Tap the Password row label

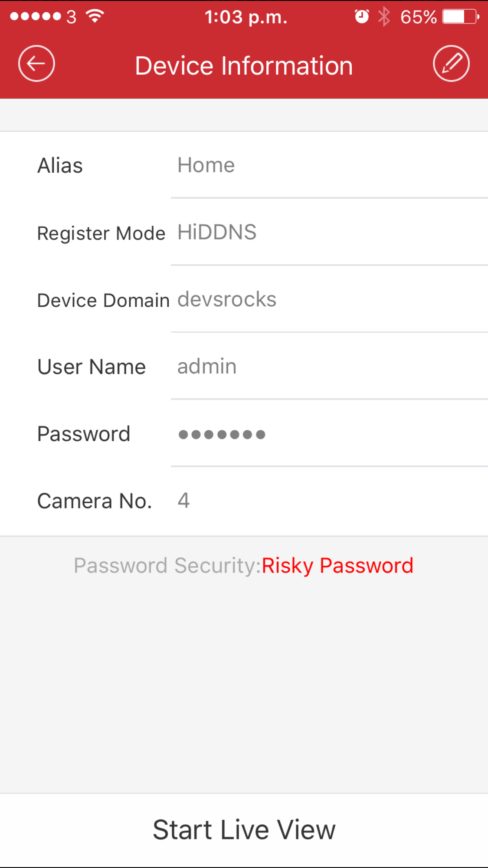(84, 434)
